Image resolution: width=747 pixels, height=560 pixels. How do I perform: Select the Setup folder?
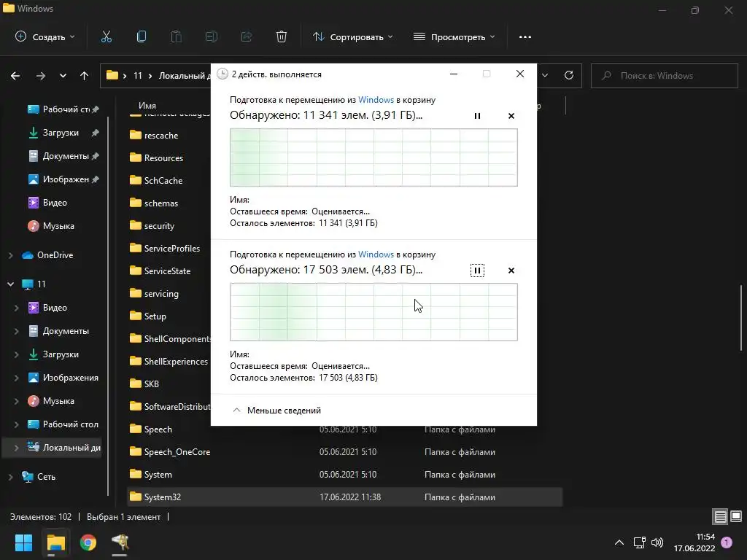(x=148, y=316)
